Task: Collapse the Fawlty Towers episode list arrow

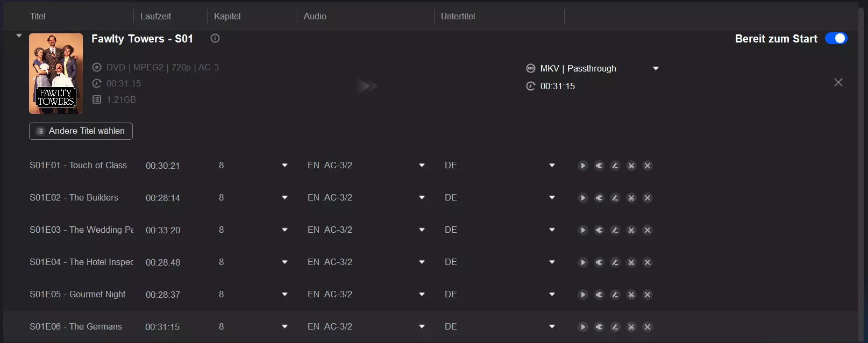Action: click(x=19, y=36)
